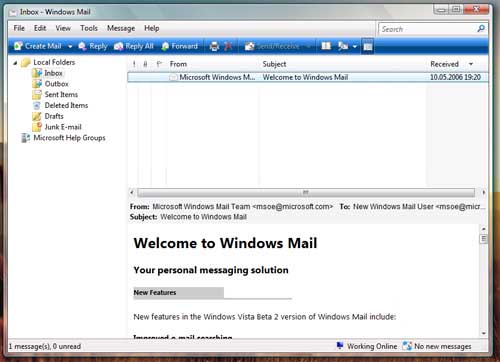
Task: Click the "10.05.2006 19:20" received date
Action: tap(455, 77)
